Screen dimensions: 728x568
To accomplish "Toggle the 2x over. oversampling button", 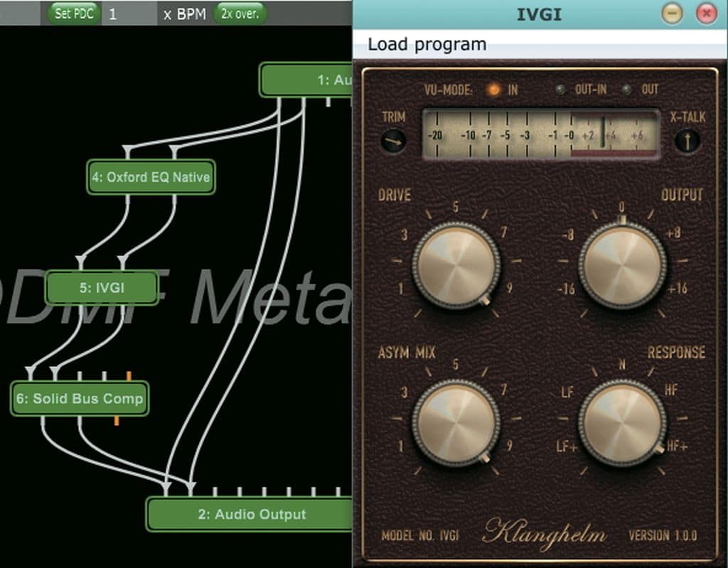I will (240, 13).
